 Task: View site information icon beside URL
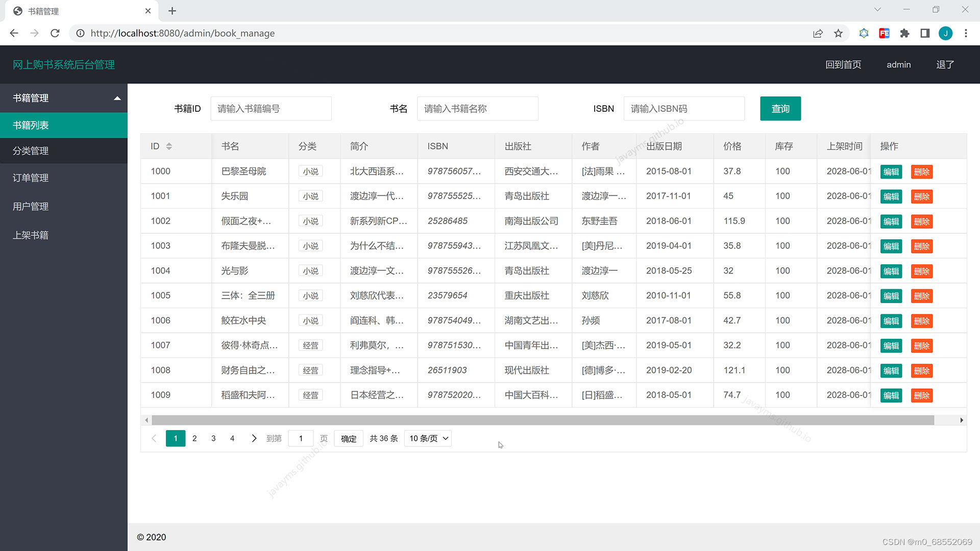click(x=80, y=33)
